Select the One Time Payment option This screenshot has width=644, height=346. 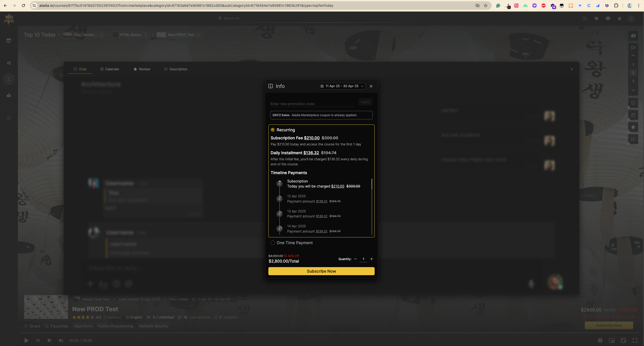[273, 243]
